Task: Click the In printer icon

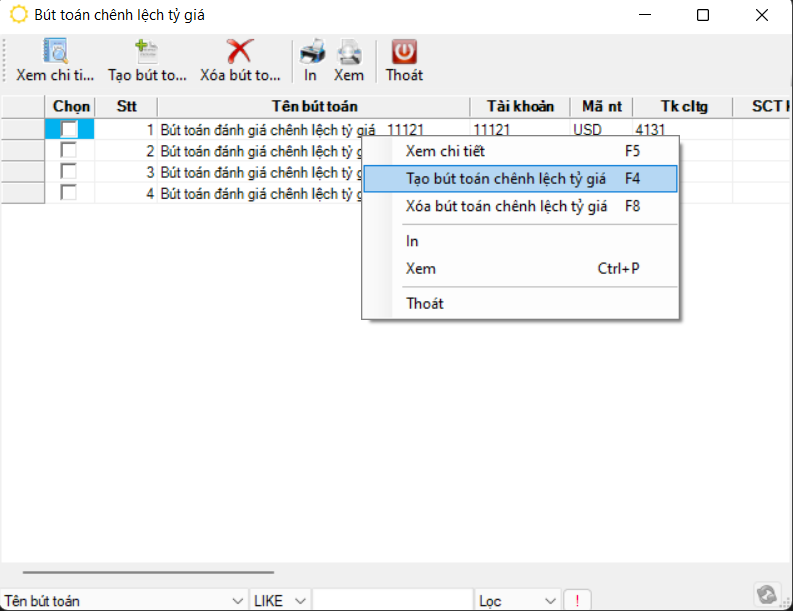Action: click(x=312, y=52)
